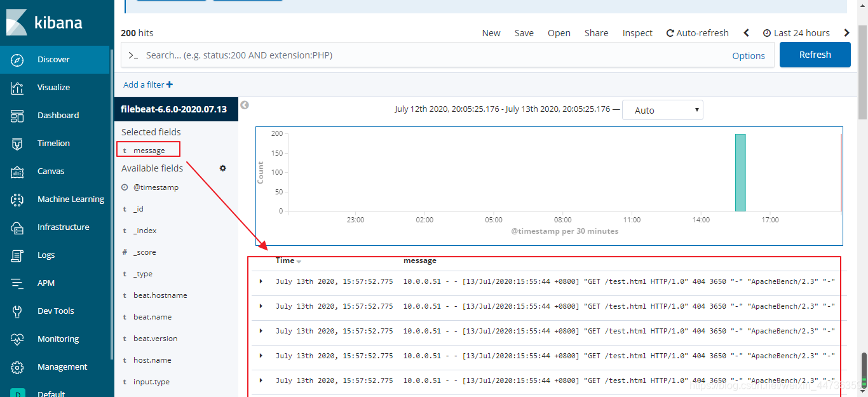Click beat.hostname field

point(160,295)
